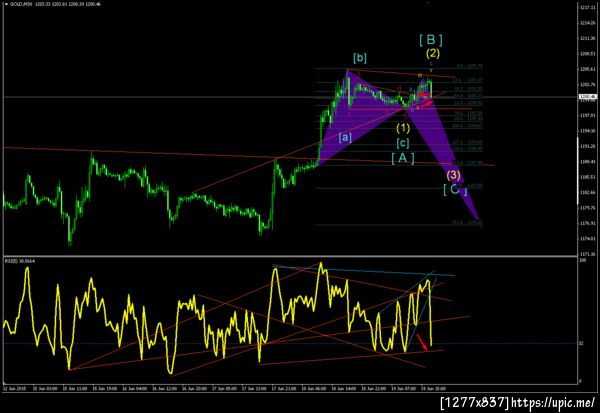Click the 1191.26 price axis label
The height and width of the screenshot is (413, 600).
(587, 146)
